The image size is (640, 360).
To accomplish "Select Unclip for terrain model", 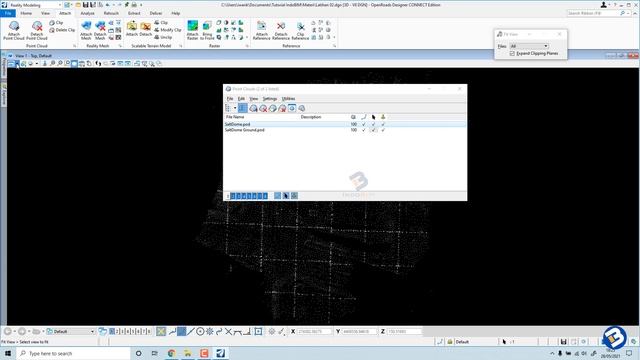I will [163, 37].
